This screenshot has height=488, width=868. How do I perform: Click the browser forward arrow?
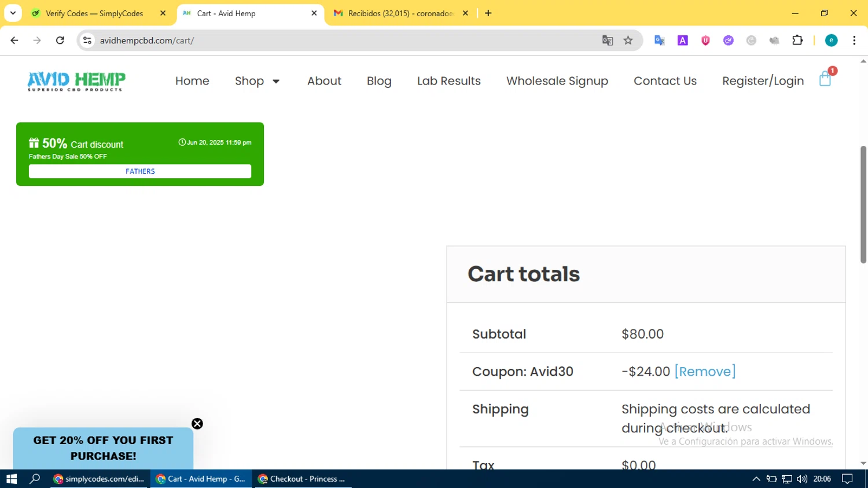click(x=37, y=41)
